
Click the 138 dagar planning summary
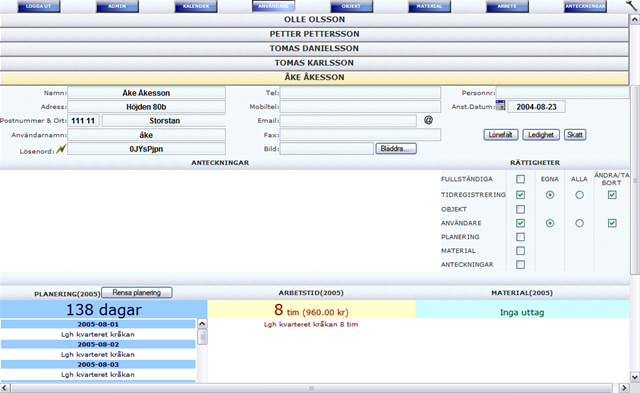tap(104, 310)
